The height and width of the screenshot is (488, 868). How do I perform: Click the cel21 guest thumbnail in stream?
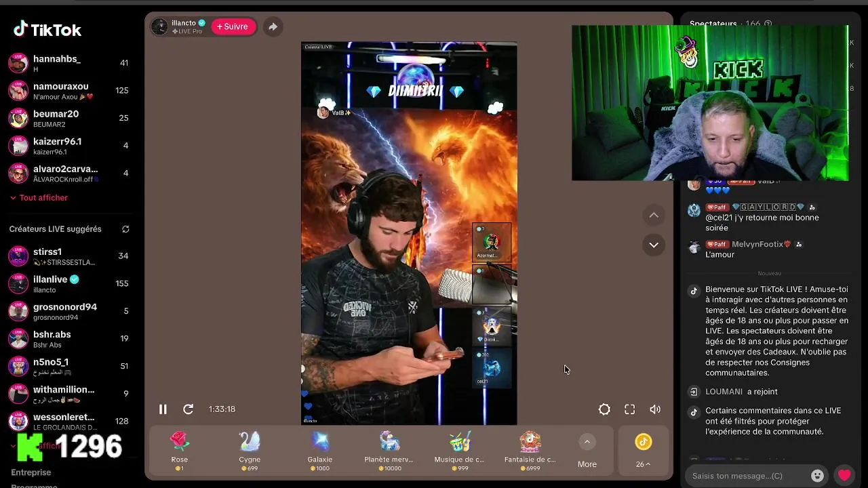coord(492,369)
